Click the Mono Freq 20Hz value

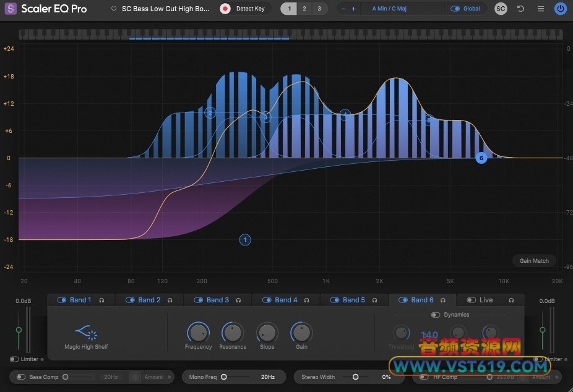[267, 377]
